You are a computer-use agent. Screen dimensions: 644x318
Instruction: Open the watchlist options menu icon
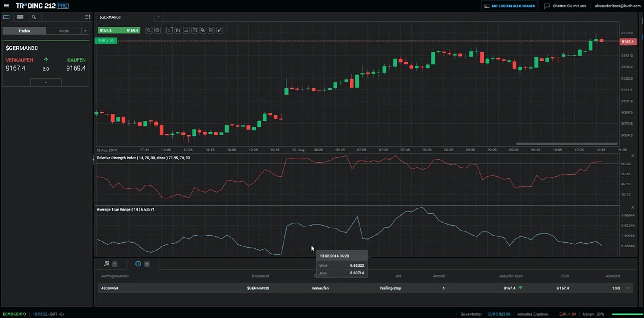pos(87,17)
